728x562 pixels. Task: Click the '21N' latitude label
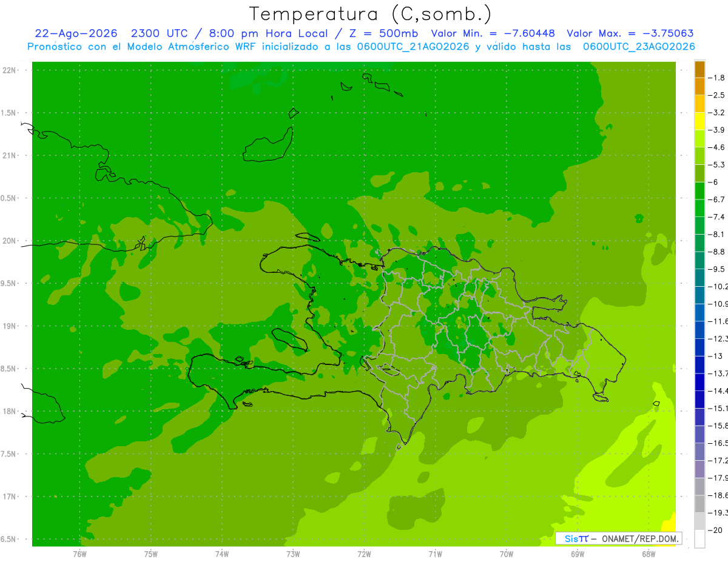(8, 155)
